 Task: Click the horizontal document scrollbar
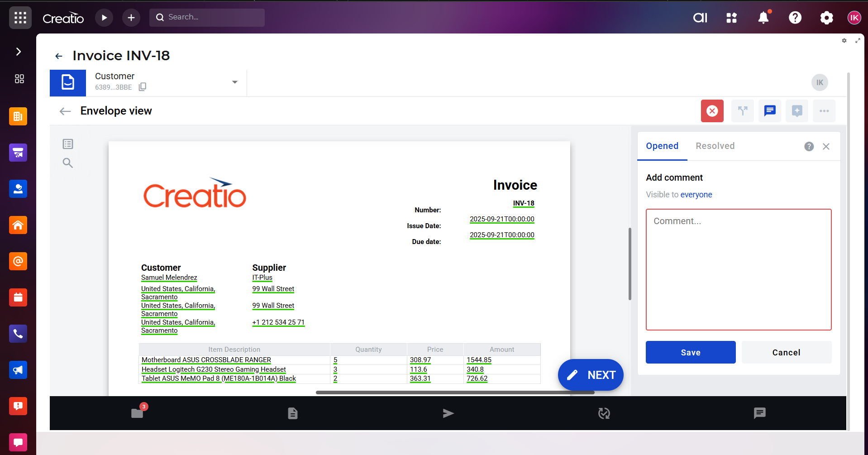(x=455, y=393)
